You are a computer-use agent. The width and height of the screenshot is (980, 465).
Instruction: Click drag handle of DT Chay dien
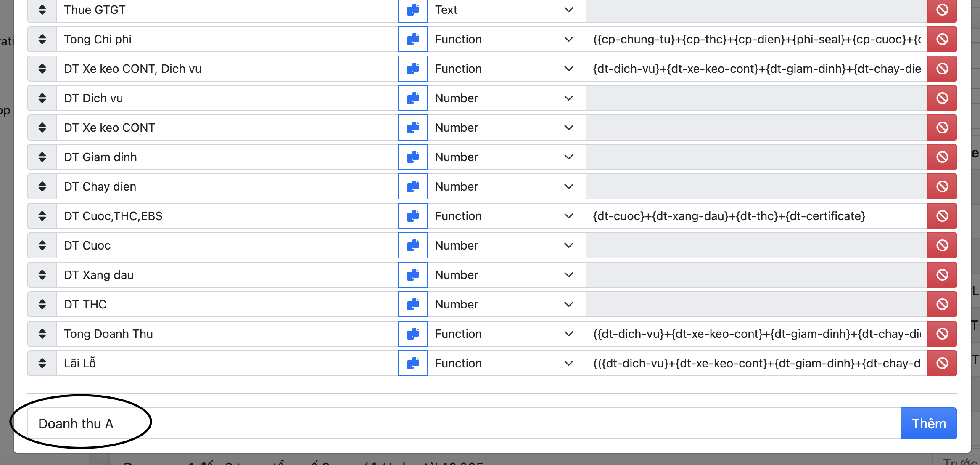pyautogui.click(x=42, y=186)
